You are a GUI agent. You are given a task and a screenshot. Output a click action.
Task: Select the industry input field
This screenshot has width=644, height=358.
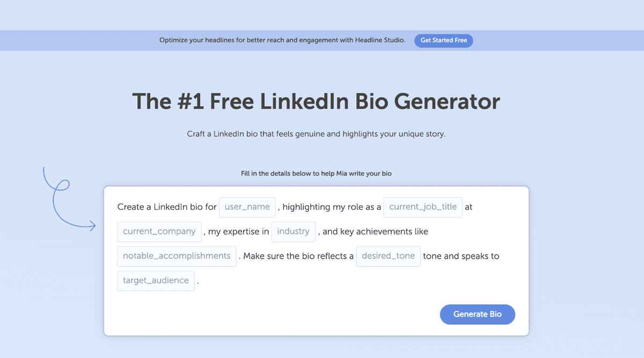pyautogui.click(x=293, y=232)
